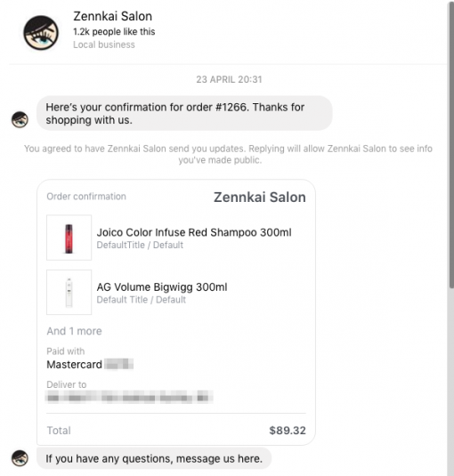The width and height of the screenshot is (454, 476).
Task: Click the small avatar beside the questions message
Action: click(x=20, y=458)
